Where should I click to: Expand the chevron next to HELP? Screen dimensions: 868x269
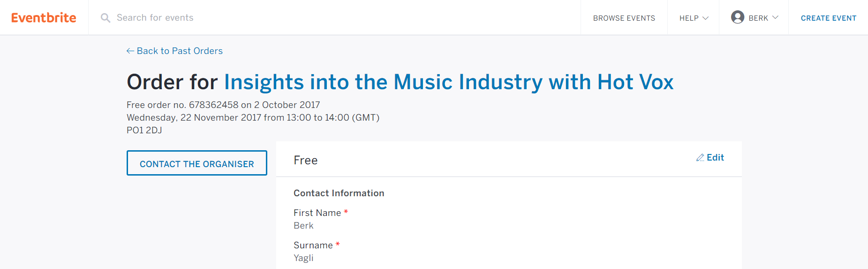click(x=705, y=18)
